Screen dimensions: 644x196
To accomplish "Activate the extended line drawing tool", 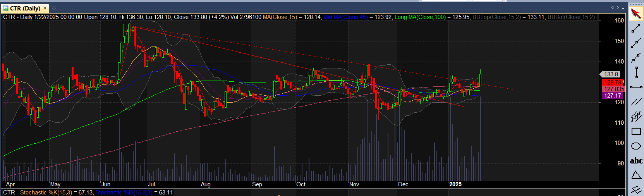I will [636, 58].
